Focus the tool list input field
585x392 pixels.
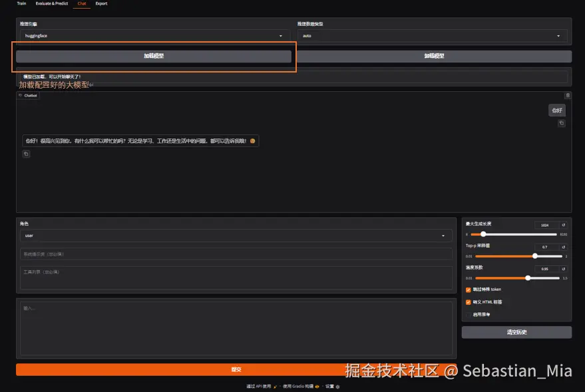(x=236, y=278)
